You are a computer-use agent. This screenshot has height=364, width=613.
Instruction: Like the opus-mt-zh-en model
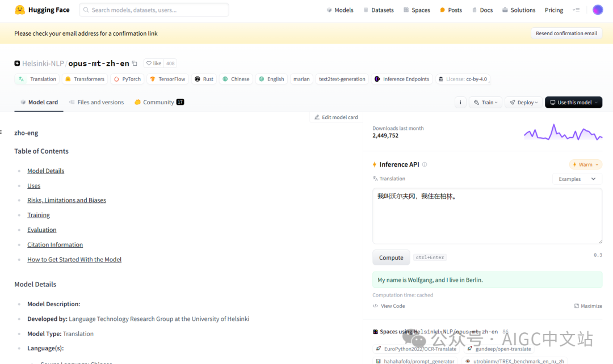(154, 64)
